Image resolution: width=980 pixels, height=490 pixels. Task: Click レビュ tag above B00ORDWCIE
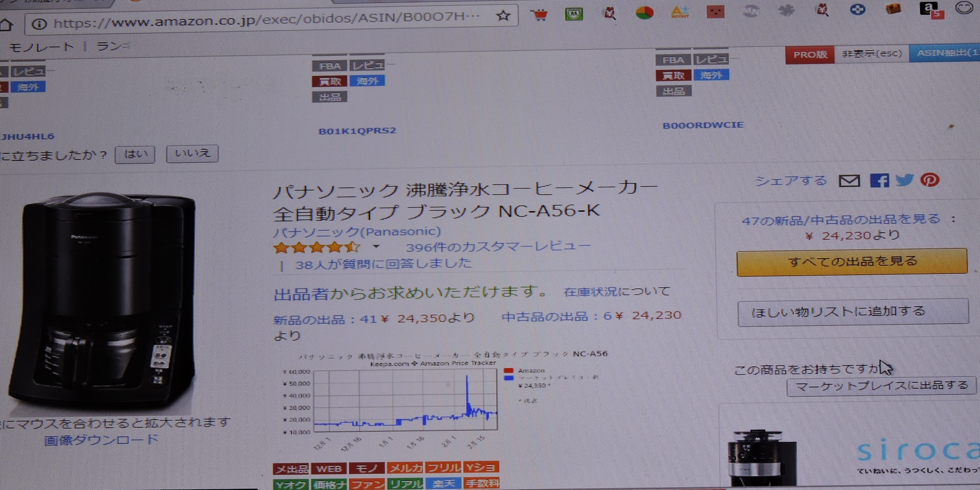tap(711, 59)
